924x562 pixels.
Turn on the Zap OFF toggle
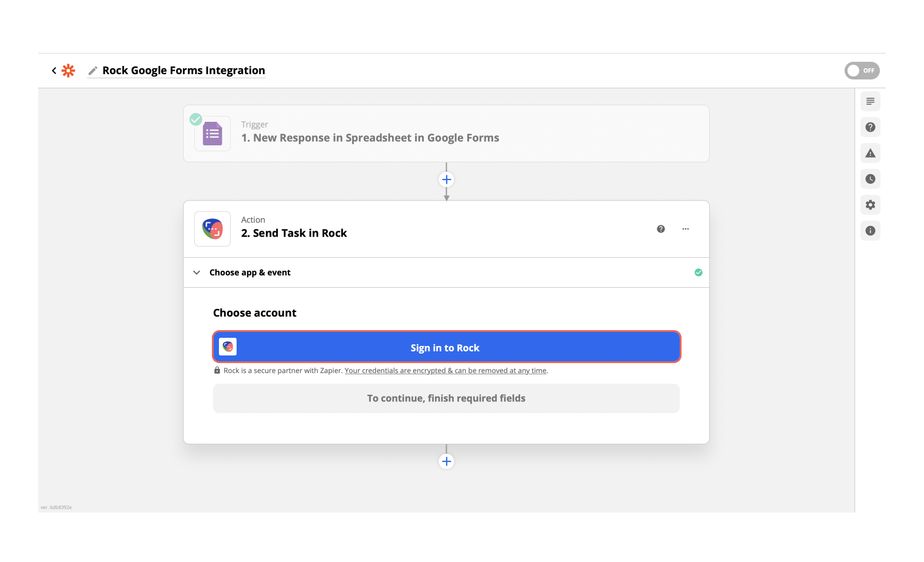click(x=862, y=71)
